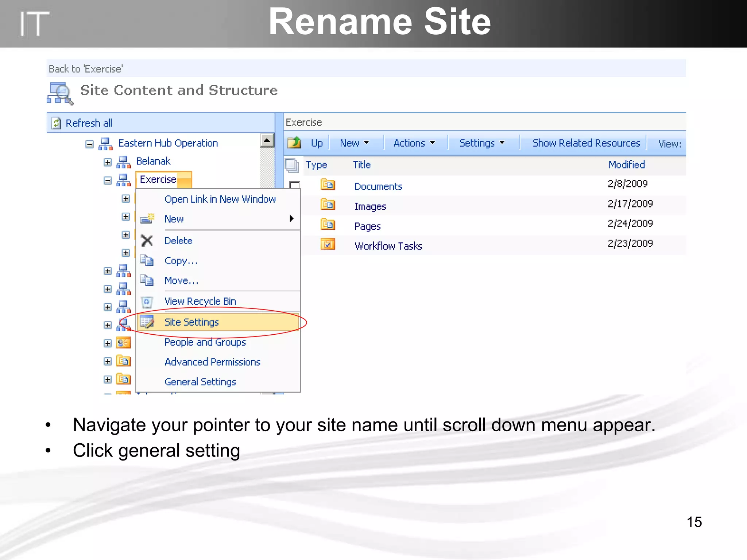Click the Site Content and Structure icon

click(x=60, y=94)
